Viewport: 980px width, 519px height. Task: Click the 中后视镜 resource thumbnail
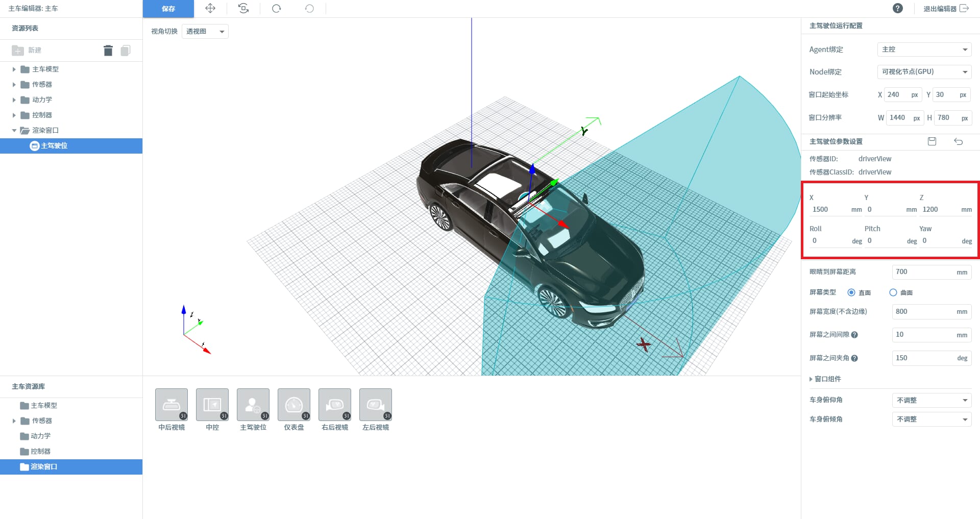171,405
